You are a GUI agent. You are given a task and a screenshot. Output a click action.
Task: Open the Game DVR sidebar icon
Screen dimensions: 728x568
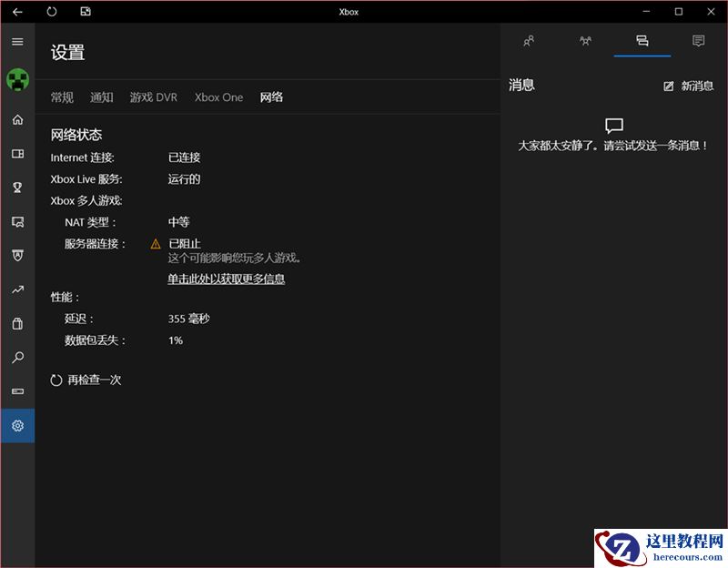(x=16, y=221)
